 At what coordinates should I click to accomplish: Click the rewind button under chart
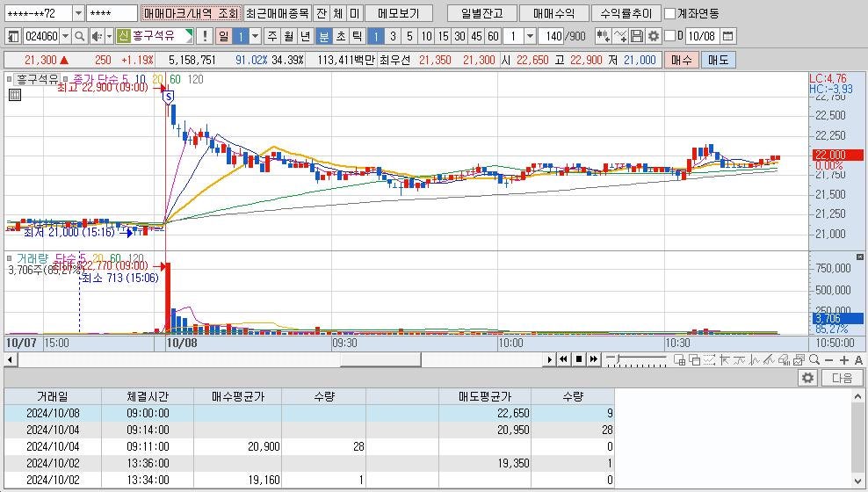pos(563,359)
